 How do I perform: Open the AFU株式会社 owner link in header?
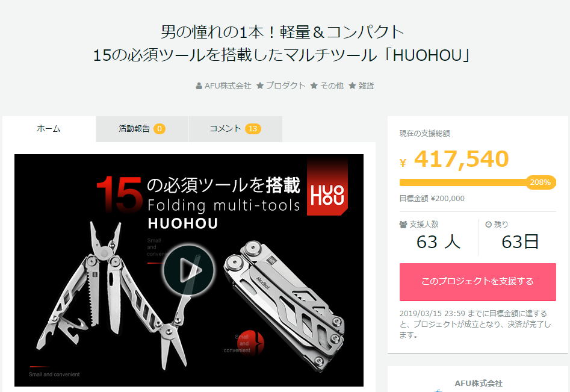click(228, 86)
